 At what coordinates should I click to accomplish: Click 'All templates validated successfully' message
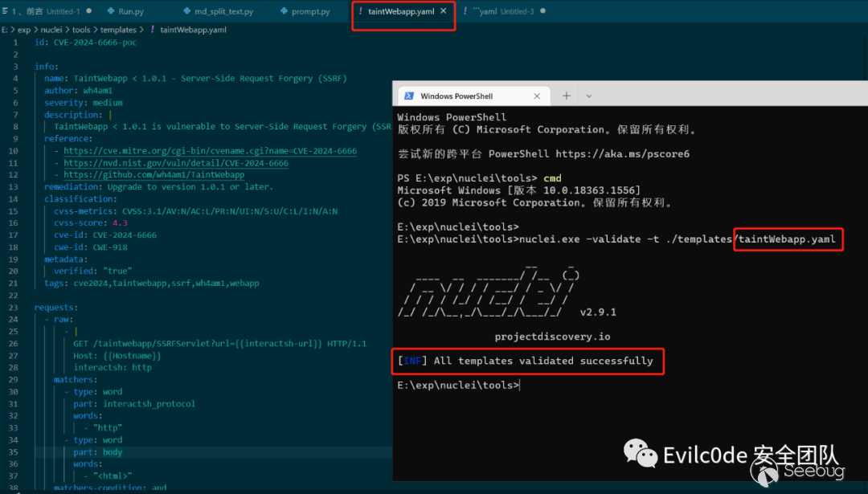[543, 361]
